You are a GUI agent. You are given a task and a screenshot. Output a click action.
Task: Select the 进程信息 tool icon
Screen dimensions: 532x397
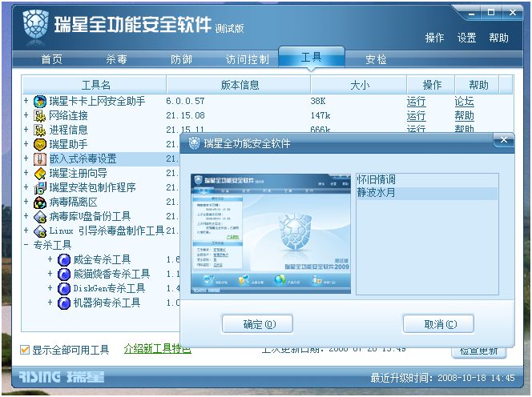[40, 130]
